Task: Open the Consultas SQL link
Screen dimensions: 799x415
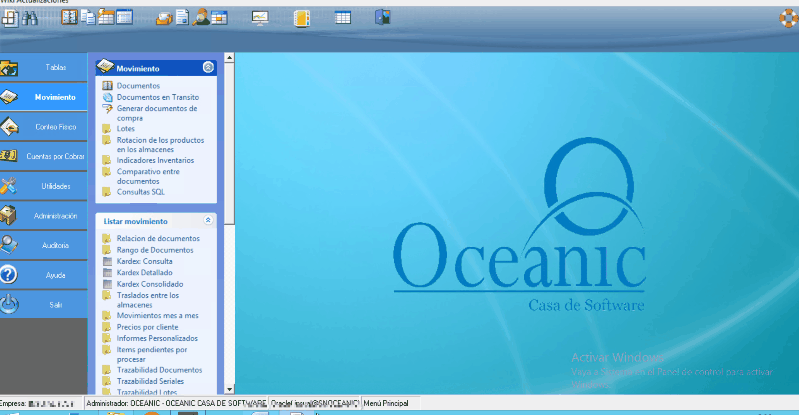Action: (x=140, y=191)
